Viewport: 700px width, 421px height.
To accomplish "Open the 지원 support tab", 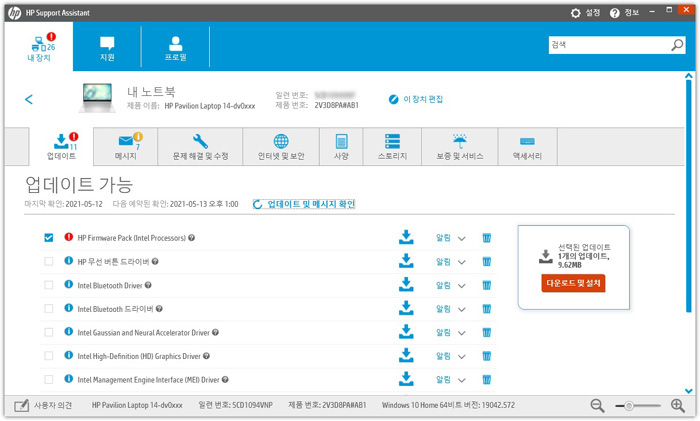I will [x=107, y=48].
